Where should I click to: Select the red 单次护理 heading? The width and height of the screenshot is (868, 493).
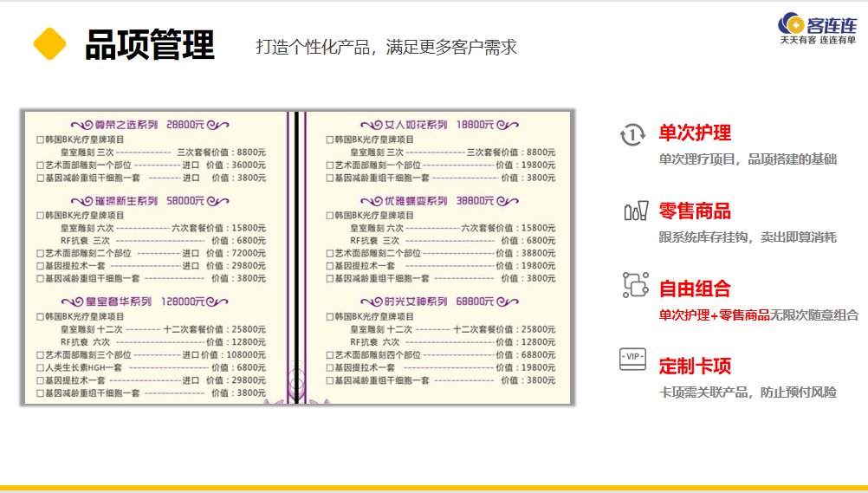(x=695, y=133)
